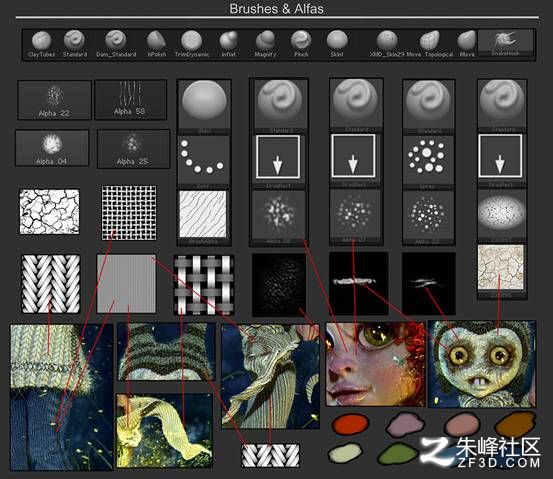Click the Spray stroke dots icon
The height and width of the screenshot is (479, 553).
coord(427,158)
